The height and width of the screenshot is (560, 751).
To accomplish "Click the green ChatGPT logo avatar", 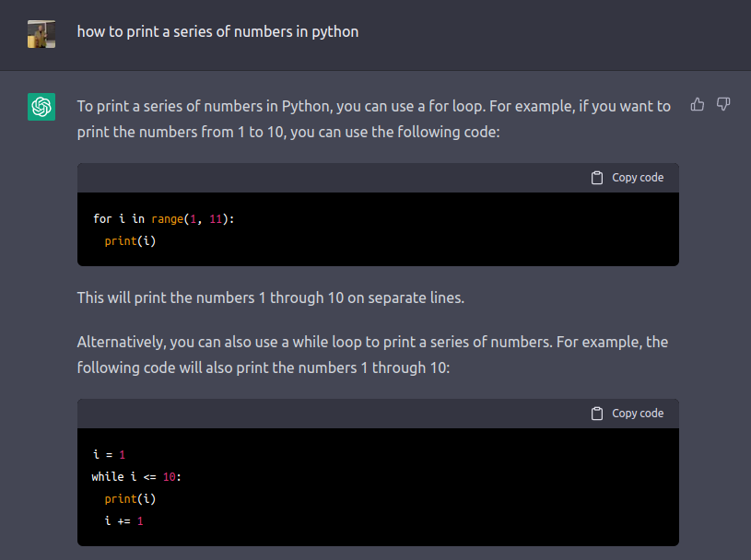I will click(x=41, y=107).
